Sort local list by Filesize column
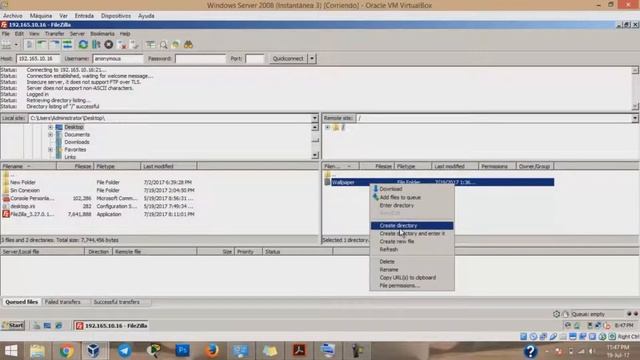The image size is (640, 360). [75, 167]
